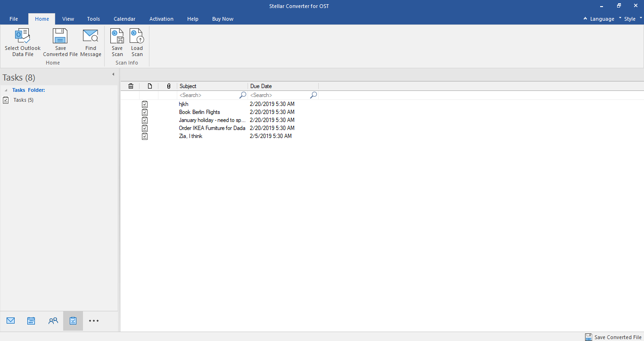The width and height of the screenshot is (644, 341).
Task: Click Save Scan icon
Action: (117, 36)
